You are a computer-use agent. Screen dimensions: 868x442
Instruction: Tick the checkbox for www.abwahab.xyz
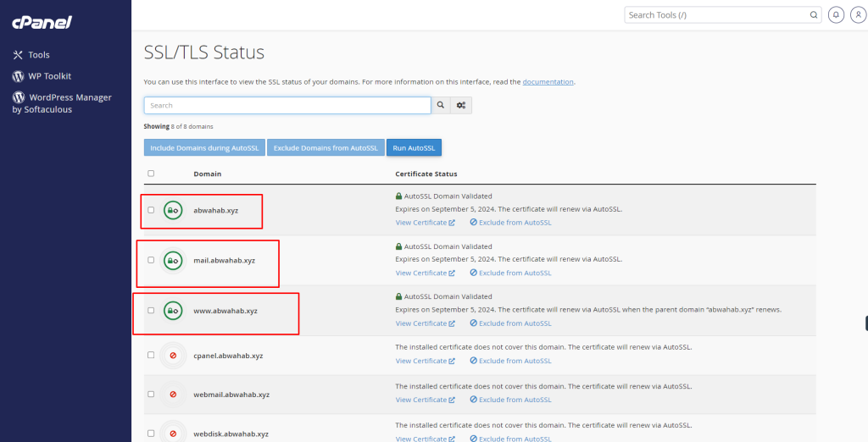pos(151,311)
